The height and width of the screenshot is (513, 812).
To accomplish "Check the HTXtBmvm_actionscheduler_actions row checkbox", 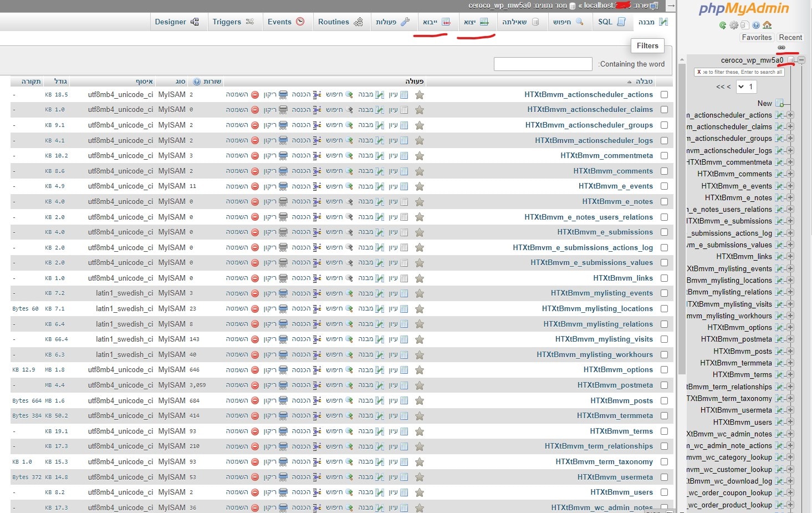I will tap(664, 95).
